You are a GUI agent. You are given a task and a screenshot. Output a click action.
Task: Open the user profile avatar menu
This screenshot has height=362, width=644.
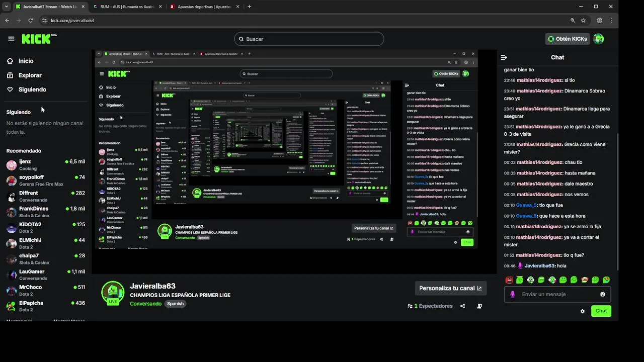tap(598, 39)
